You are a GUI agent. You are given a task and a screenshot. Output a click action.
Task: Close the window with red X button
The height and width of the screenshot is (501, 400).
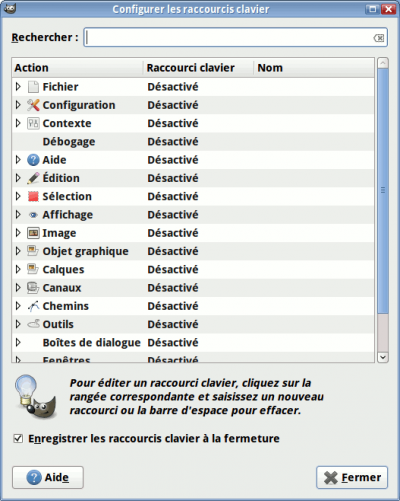pyautogui.click(x=388, y=9)
